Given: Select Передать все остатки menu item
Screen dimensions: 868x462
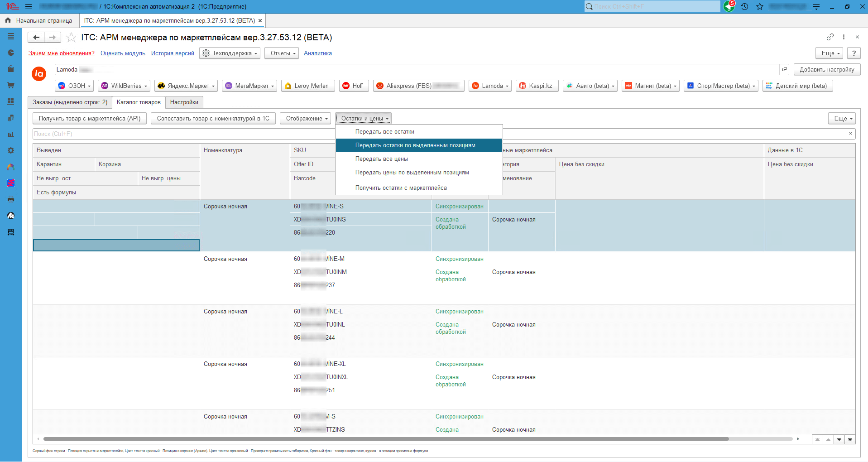Looking at the screenshot, I should (x=384, y=132).
